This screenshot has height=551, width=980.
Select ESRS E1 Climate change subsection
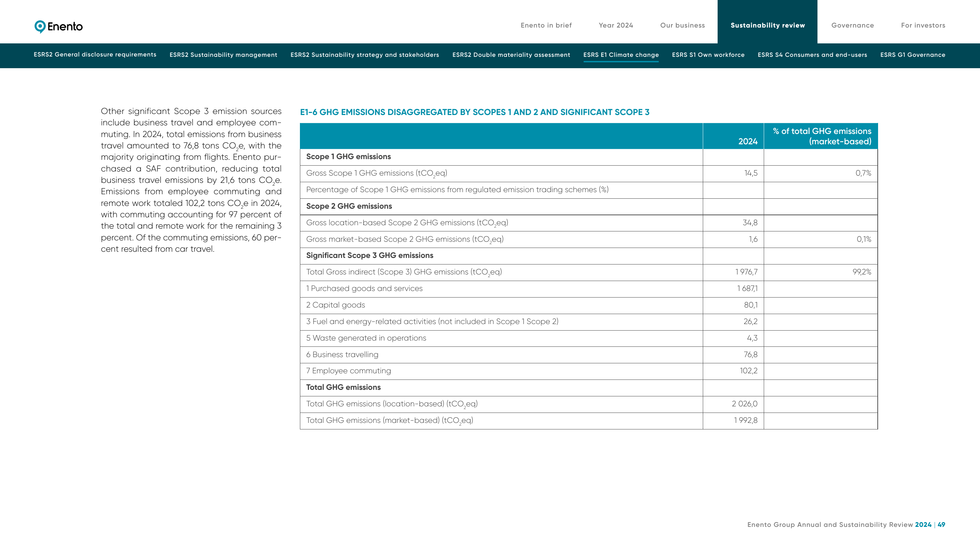(621, 55)
